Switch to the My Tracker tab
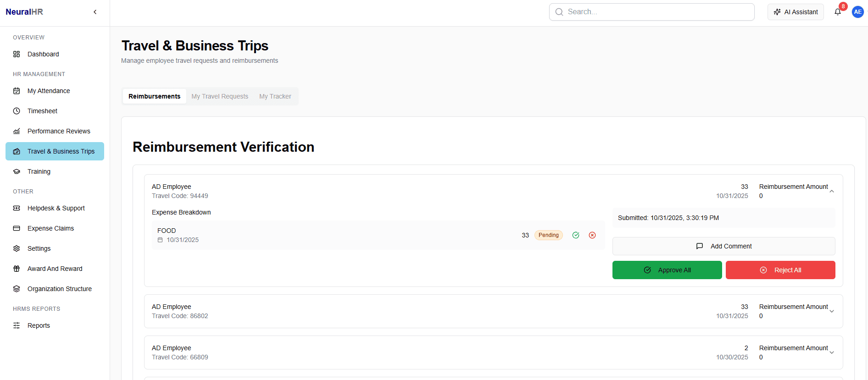 [275, 96]
